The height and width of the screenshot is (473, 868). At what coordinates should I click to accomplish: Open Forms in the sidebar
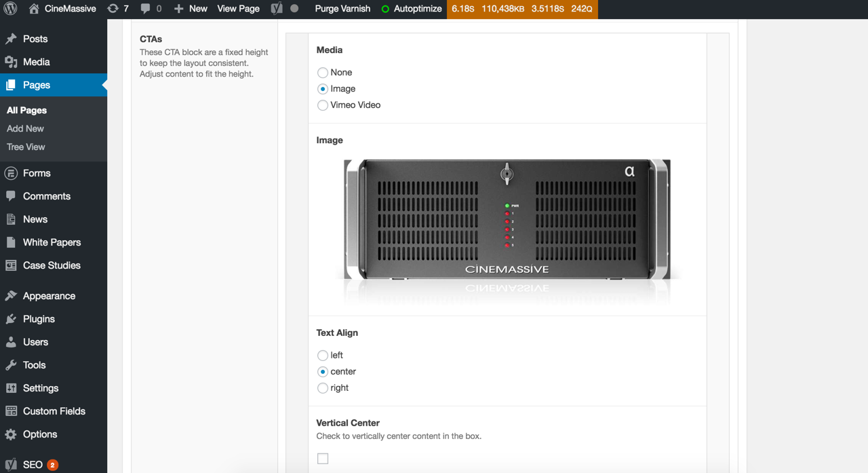pos(37,174)
